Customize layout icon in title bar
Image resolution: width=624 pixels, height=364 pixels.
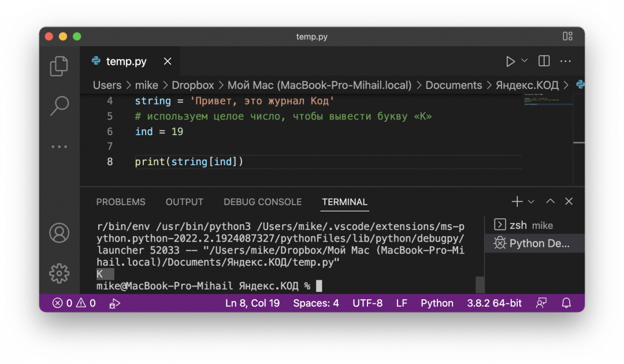point(567,36)
